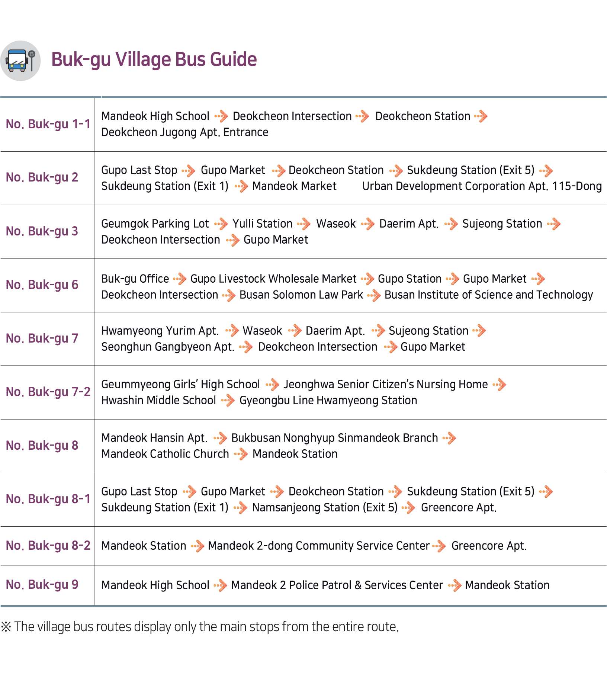This screenshot has height=700, width=607.
Task: Click the arrow after Hwashin Middle School
Action: tap(228, 401)
